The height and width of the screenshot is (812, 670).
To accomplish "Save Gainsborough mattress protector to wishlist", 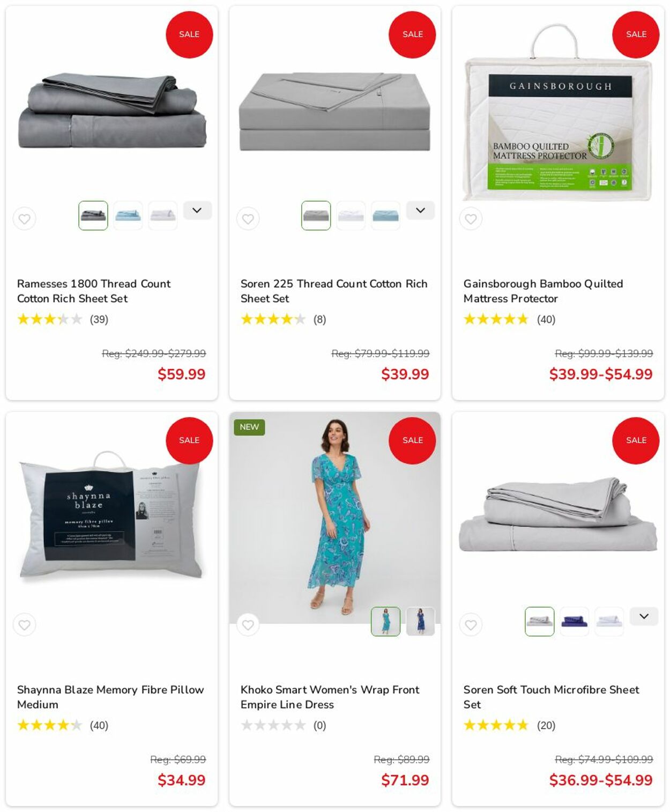I will [471, 219].
